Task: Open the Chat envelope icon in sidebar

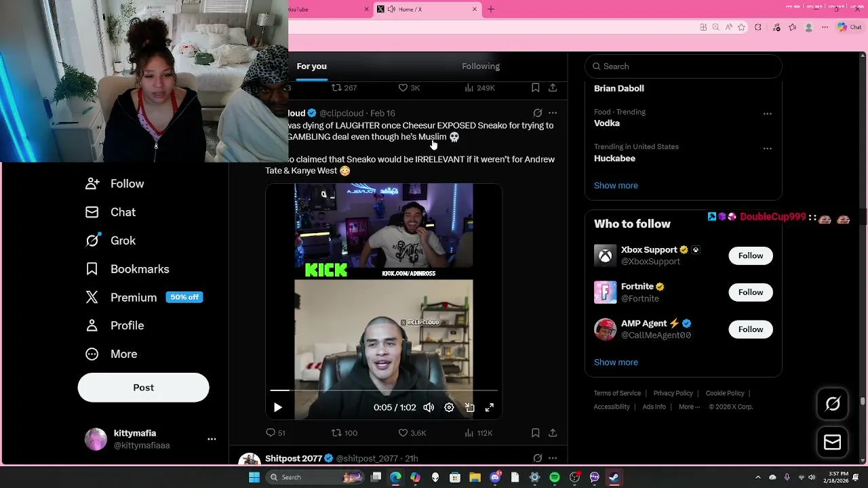Action: [x=92, y=212]
